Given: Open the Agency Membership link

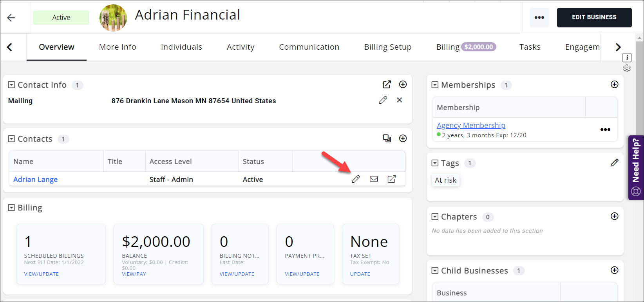Looking at the screenshot, I should 471,125.
